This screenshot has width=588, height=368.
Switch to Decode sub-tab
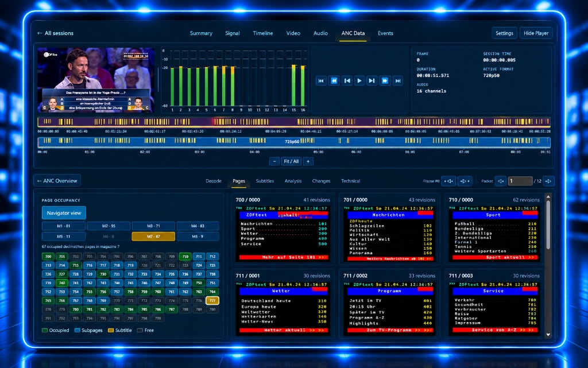[214, 181]
